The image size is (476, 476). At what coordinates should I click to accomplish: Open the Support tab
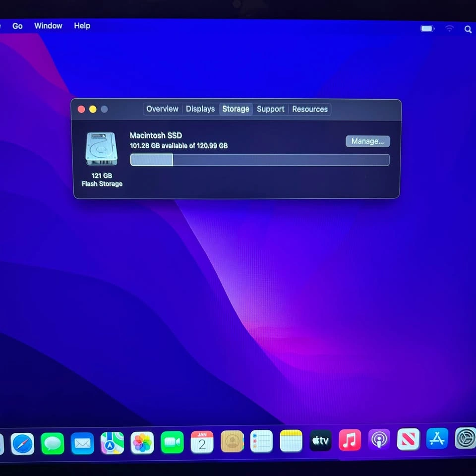click(x=271, y=109)
